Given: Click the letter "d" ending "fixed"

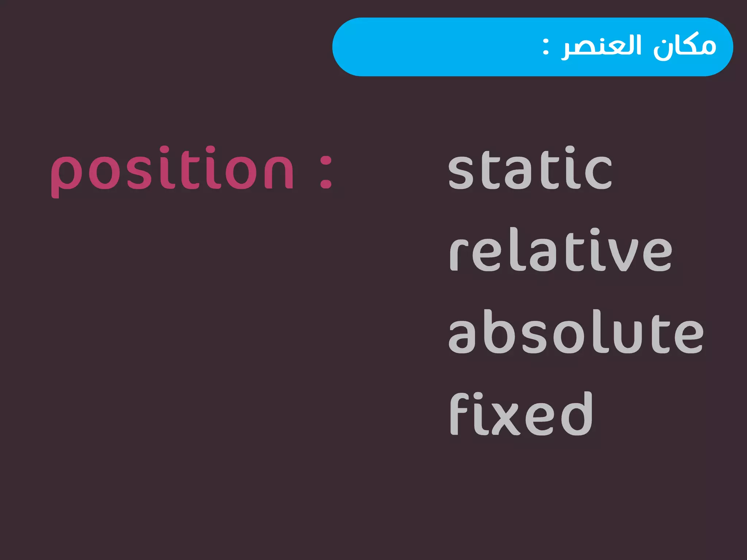Looking at the screenshot, I should tap(576, 413).
